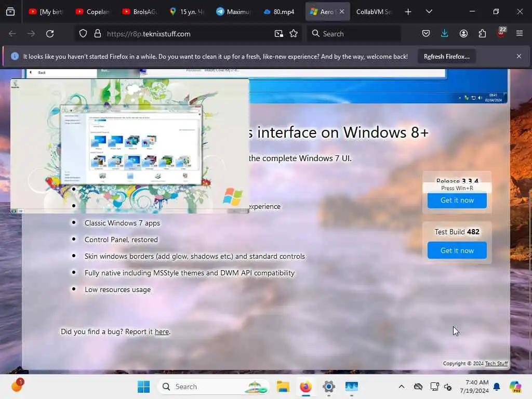The width and height of the screenshot is (532, 399).
Task: Show hidden system tray icons
Action: 402,387
